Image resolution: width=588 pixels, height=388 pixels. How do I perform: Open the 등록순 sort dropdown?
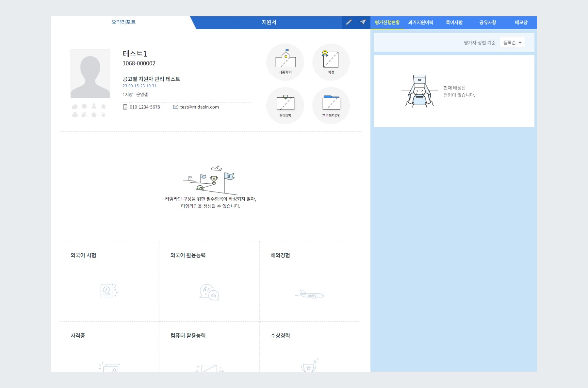tap(512, 42)
